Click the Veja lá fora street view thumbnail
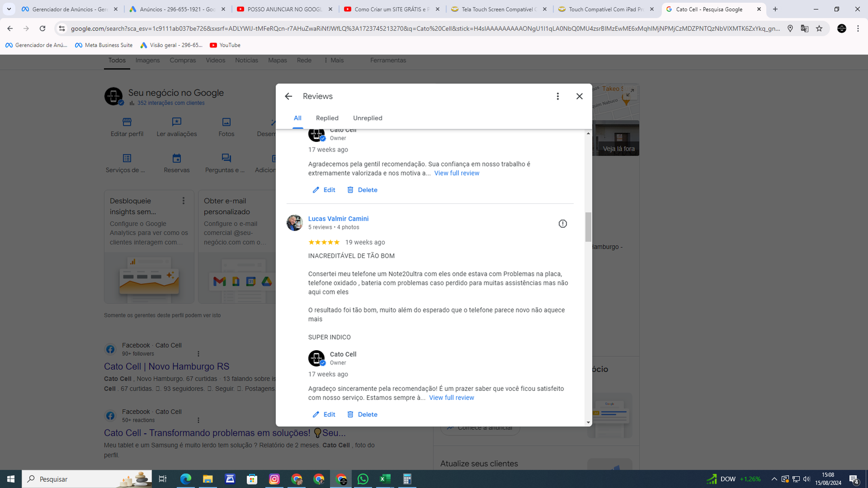This screenshot has width=868, height=488. pos(616,138)
